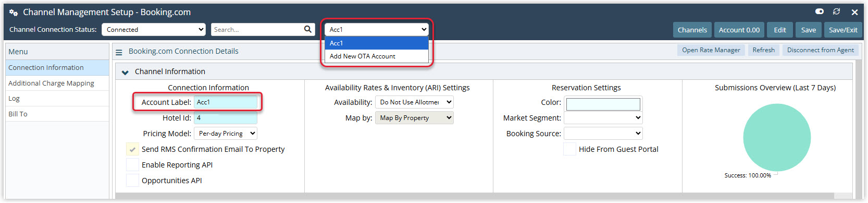Open Availability dropdown
868x203 pixels.
414,102
